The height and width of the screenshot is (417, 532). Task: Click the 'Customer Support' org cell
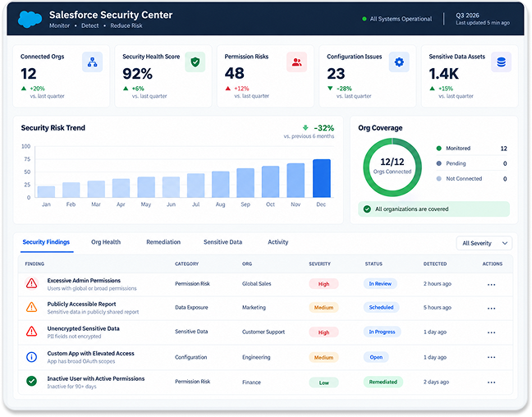pyautogui.click(x=264, y=332)
